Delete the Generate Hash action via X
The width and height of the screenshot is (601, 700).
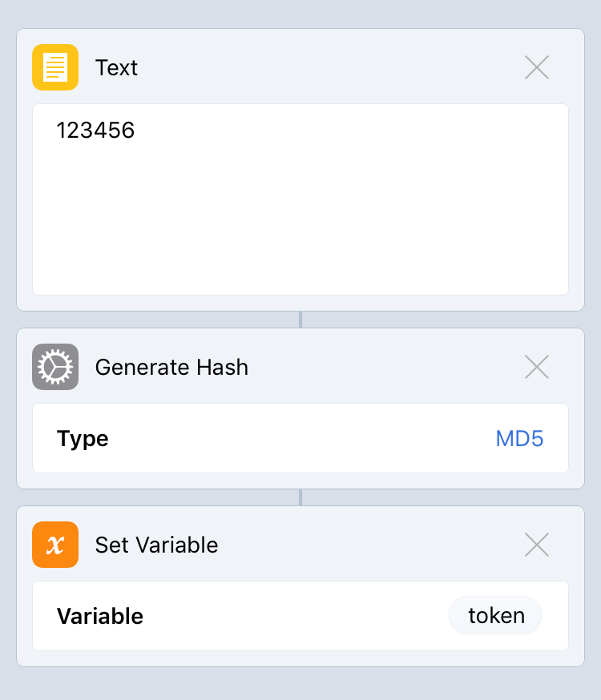pos(537,367)
